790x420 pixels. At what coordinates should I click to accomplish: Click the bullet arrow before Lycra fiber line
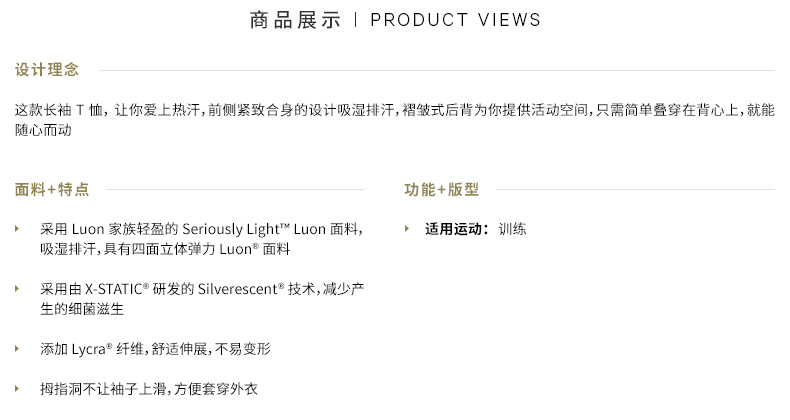(x=17, y=348)
